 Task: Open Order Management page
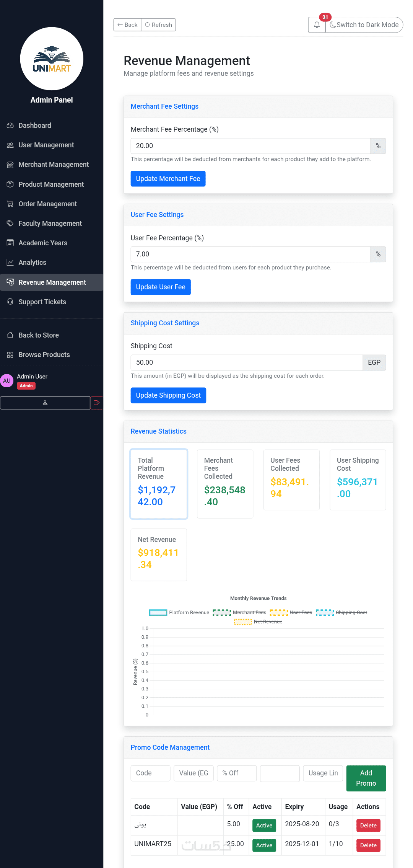tap(52, 204)
